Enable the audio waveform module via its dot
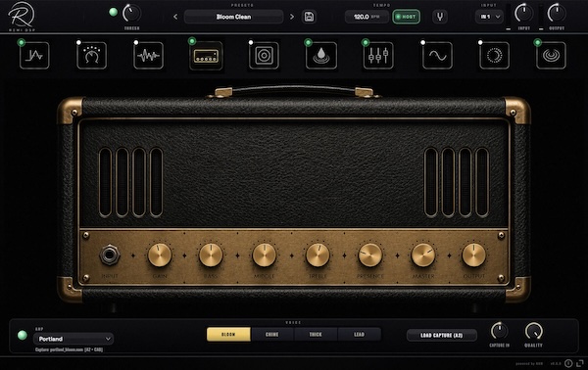This screenshot has width=588, height=370. 136,43
